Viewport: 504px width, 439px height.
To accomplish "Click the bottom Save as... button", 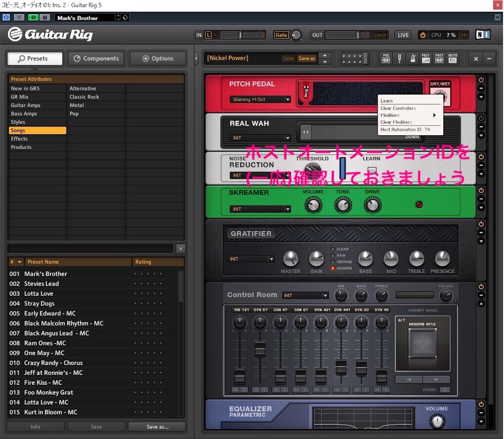I will (x=157, y=427).
